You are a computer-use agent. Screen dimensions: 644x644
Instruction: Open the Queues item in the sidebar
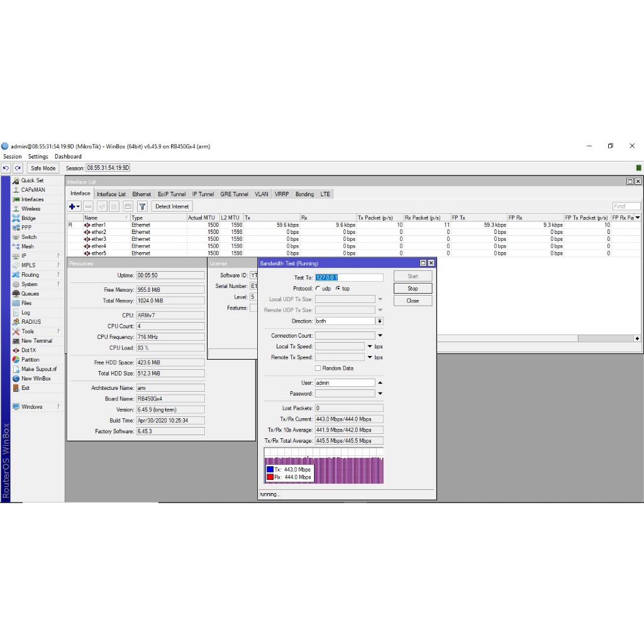pos(30,294)
